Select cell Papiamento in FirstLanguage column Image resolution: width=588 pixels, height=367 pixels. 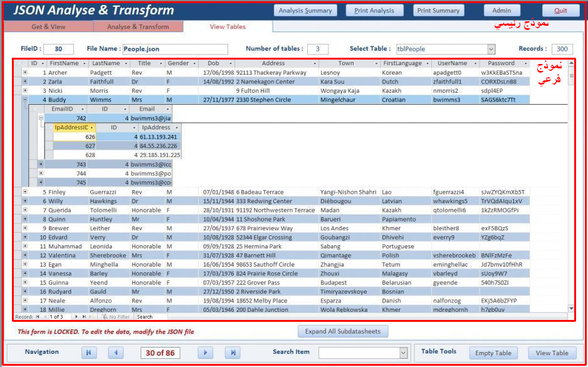(x=406, y=219)
